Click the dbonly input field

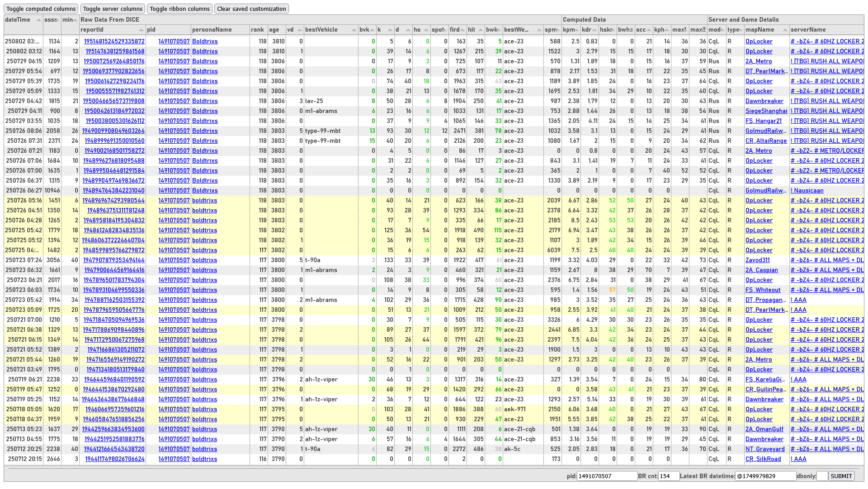(x=822, y=476)
